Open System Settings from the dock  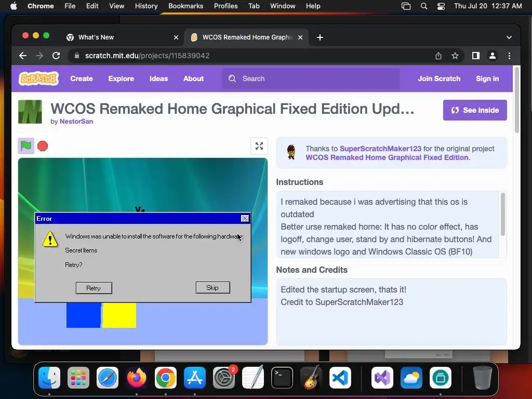224,378
